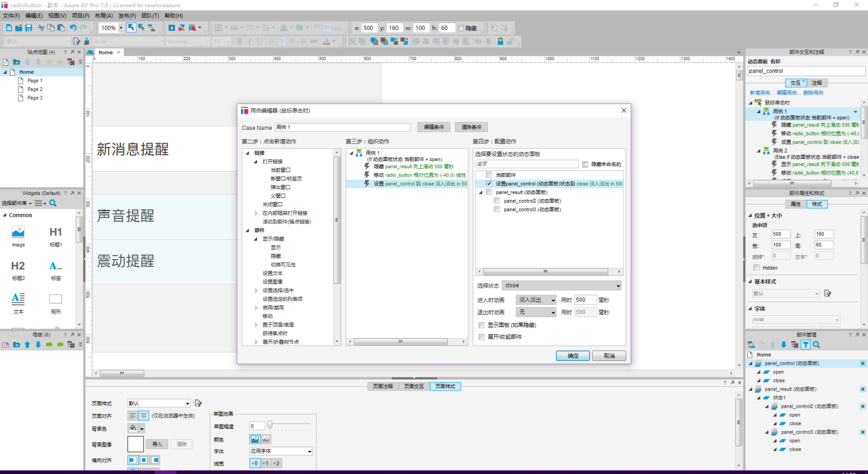Click the 进入时动画 用时 500 field
Image resolution: width=868 pixels, height=474 pixels.
[585, 300]
